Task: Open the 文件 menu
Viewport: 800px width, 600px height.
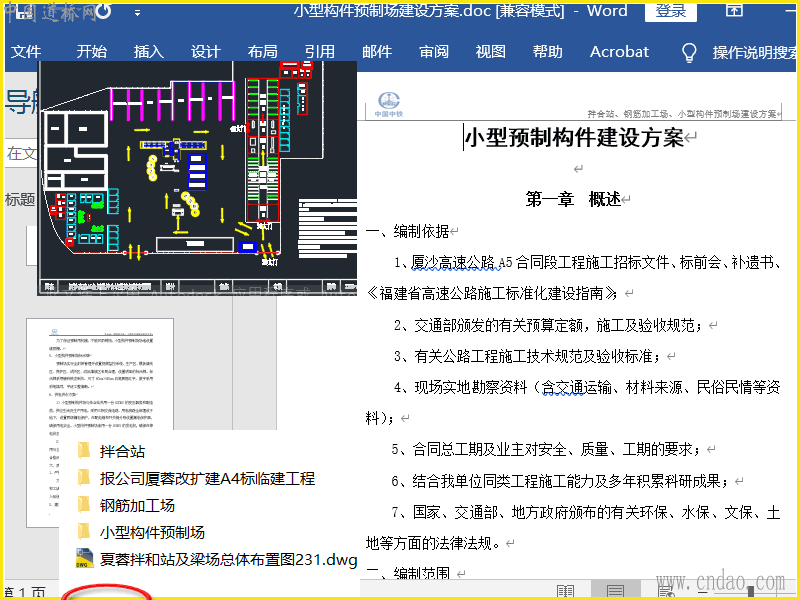Action: (26, 52)
